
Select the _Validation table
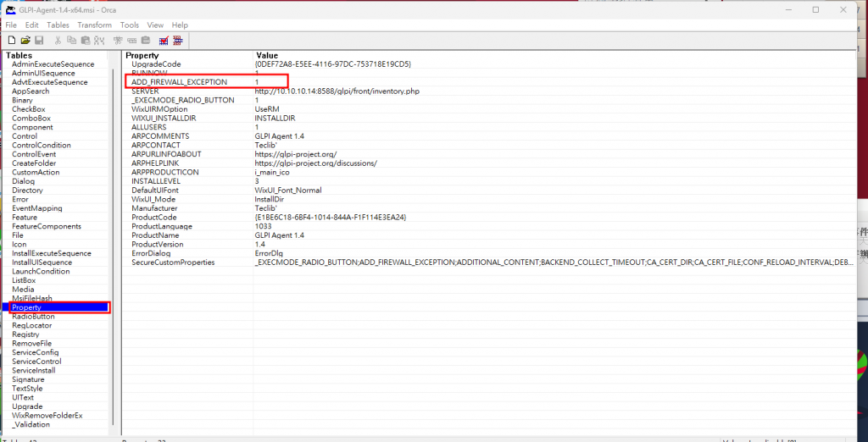click(31, 424)
